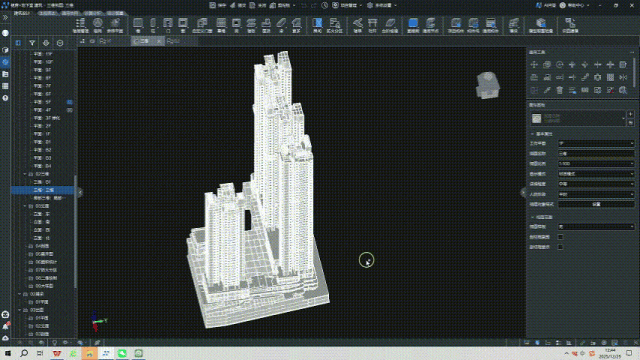Activate the trash can Delete tool

(x=559, y=90)
